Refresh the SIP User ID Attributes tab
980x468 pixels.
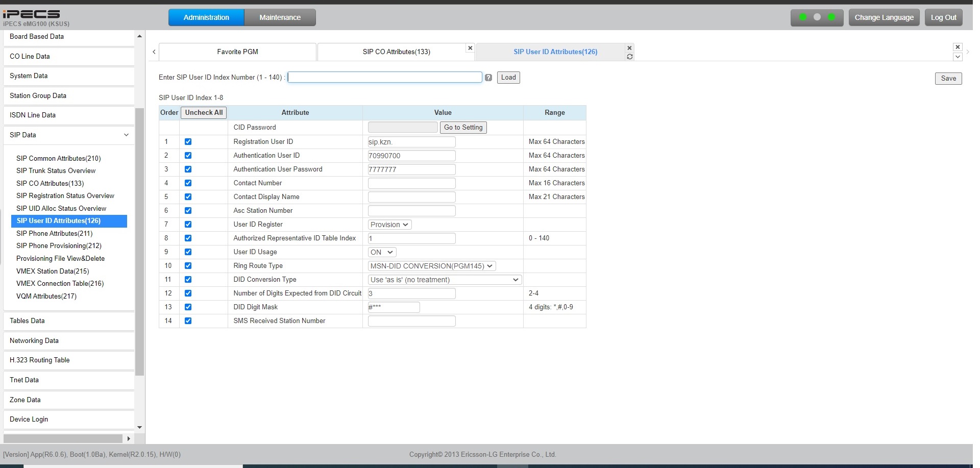[629, 57]
